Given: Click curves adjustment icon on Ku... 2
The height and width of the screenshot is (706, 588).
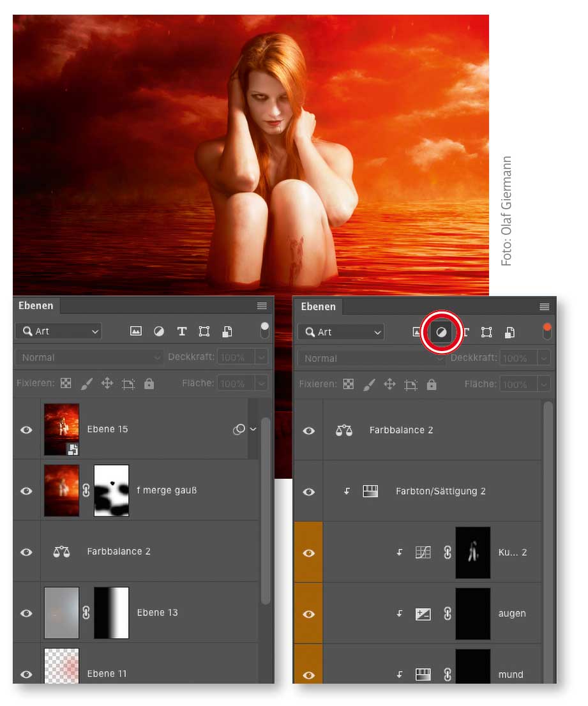Looking at the screenshot, I should [x=423, y=552].
